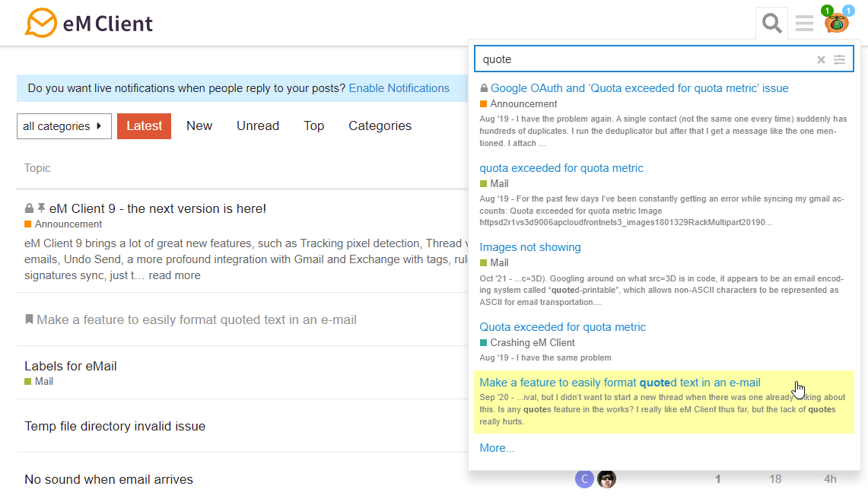Viewport: 868px width, 502px height.
Task: Open 'Temp file directory invalid issue' topic
Action: [115, 426]
